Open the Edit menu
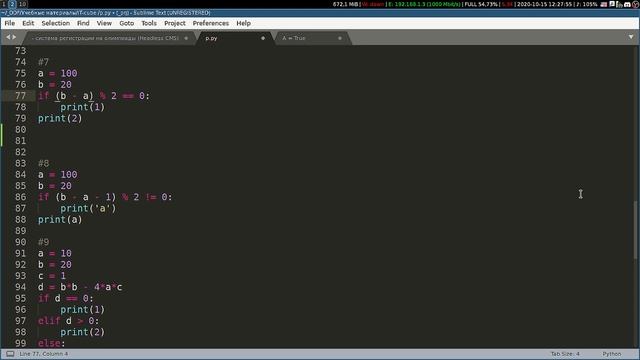The width and height of the screenshot is (640, 360). 28,23
